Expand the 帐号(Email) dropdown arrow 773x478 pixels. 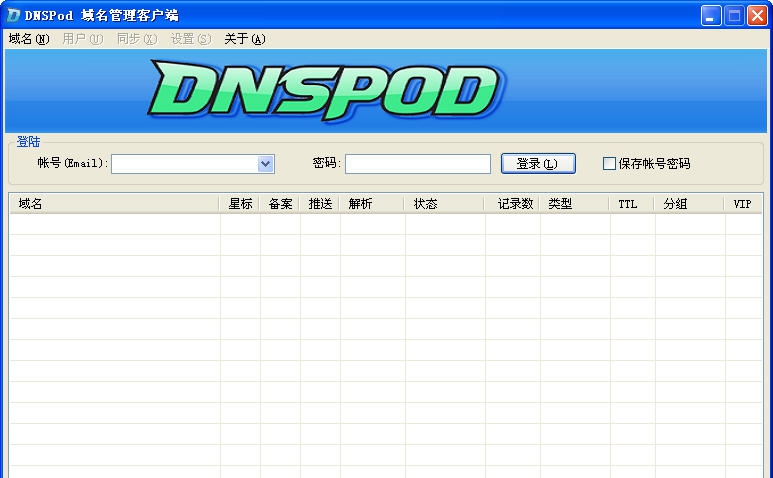point(266,164)
